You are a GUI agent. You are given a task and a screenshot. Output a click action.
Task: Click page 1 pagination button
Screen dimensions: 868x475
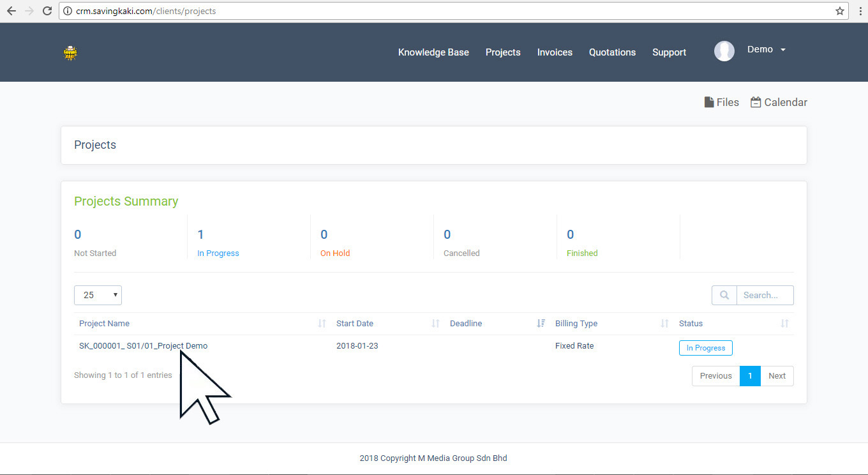(750, 376)
